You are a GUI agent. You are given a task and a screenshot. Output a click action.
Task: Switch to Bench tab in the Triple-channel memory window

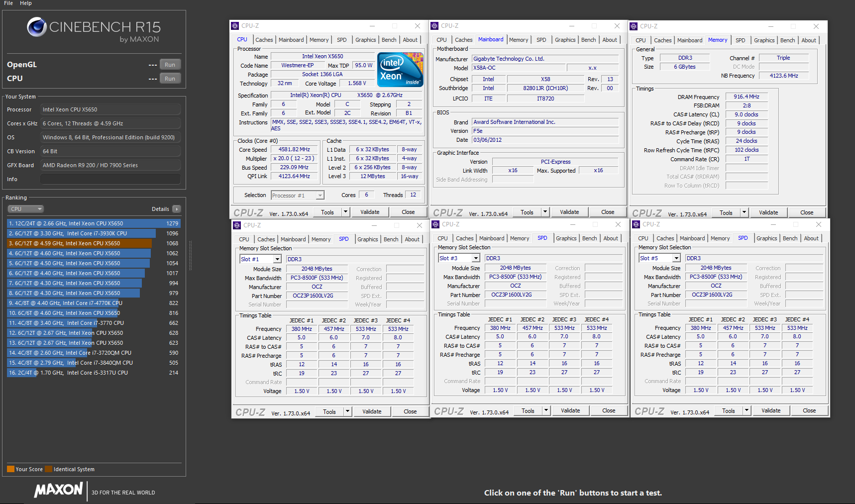787,40
